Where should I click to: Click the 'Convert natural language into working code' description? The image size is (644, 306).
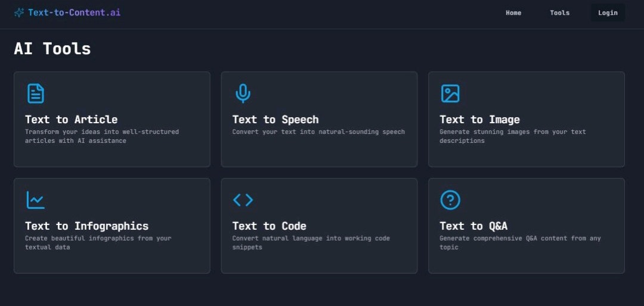coord(311,242)
